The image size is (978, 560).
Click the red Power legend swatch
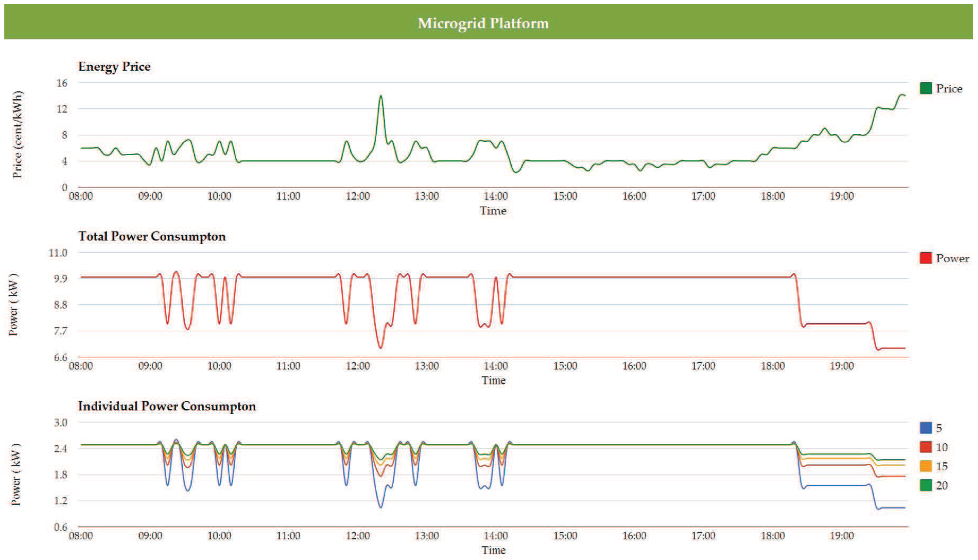coord(926,258)
